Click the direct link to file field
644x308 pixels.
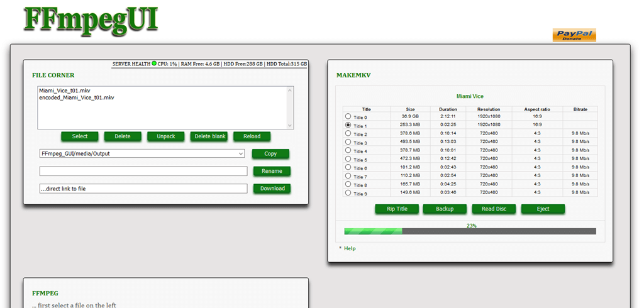[143, 189]
